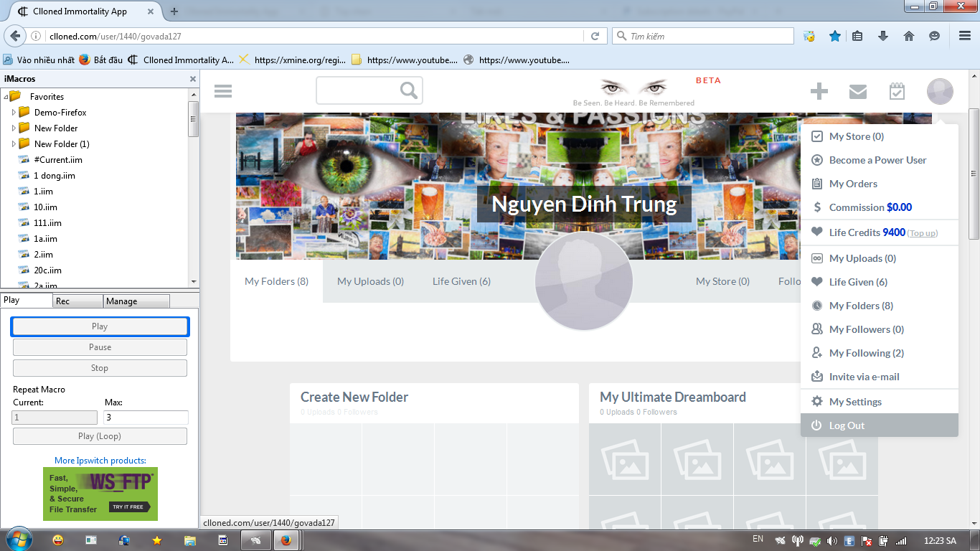This screenshot has width=980, height=551.
Task: Click Firefox bookmark star icon
Action: pos(835,36)
